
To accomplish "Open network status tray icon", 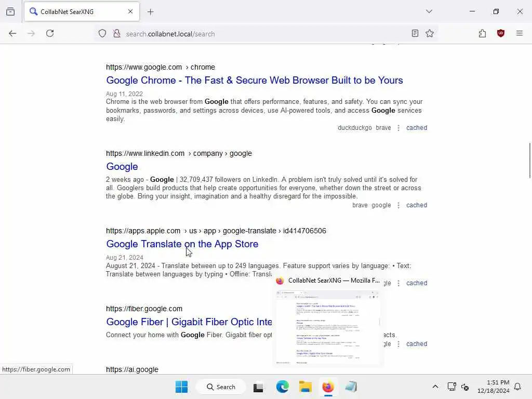I will (451, 387).
